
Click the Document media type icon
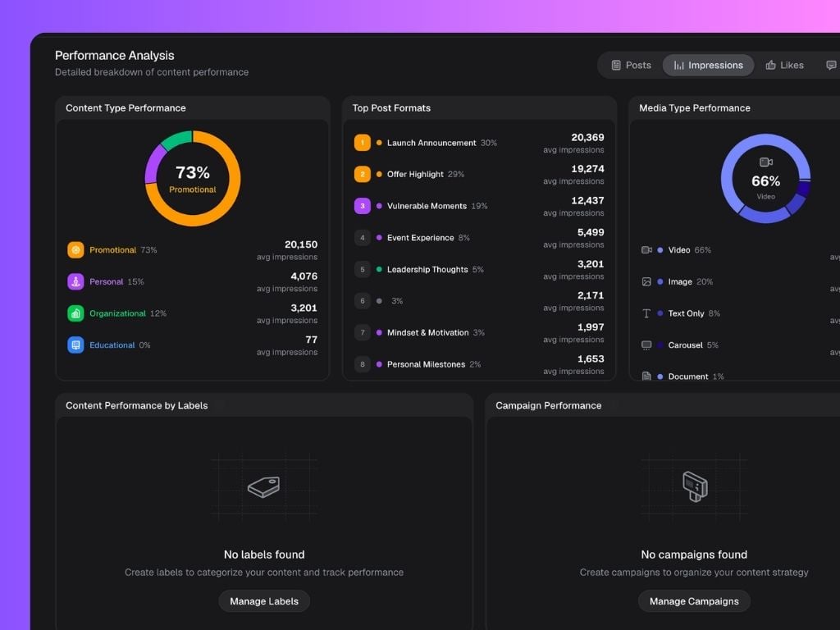646,376
